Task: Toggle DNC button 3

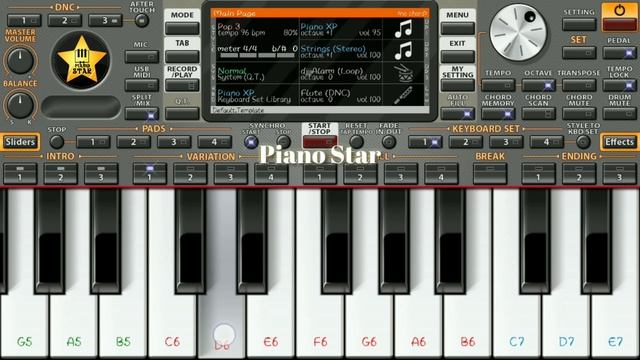Action: coord(105,20)
